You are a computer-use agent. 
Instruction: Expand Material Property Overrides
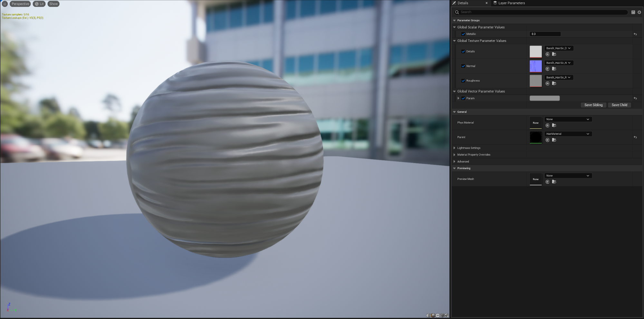tap(454, 155)
